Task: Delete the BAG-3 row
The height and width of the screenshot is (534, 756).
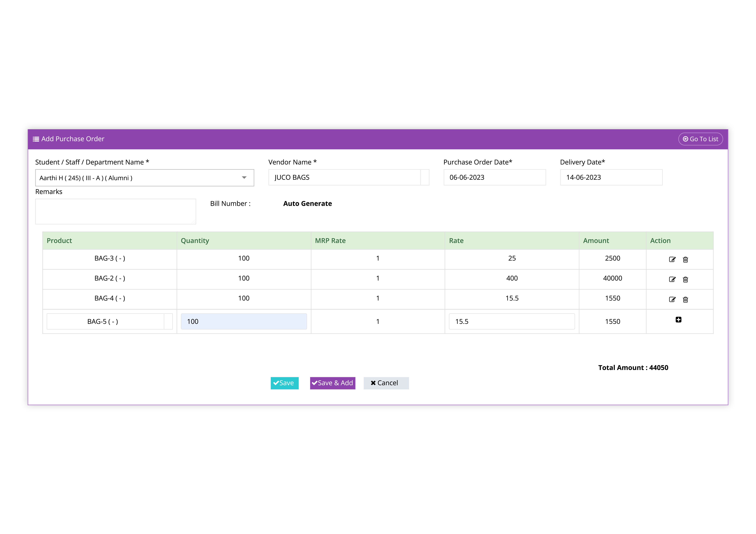Action: point(685,260)
